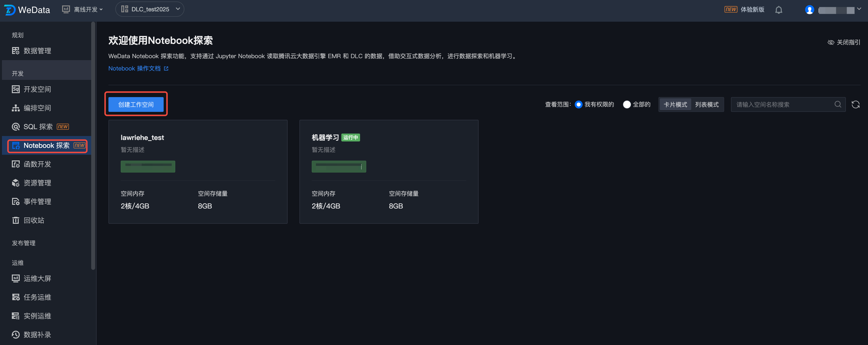Open the DLC_test2025 project dropdown
Viewport: 868px width, 345px height.
(x=150, y=9)
